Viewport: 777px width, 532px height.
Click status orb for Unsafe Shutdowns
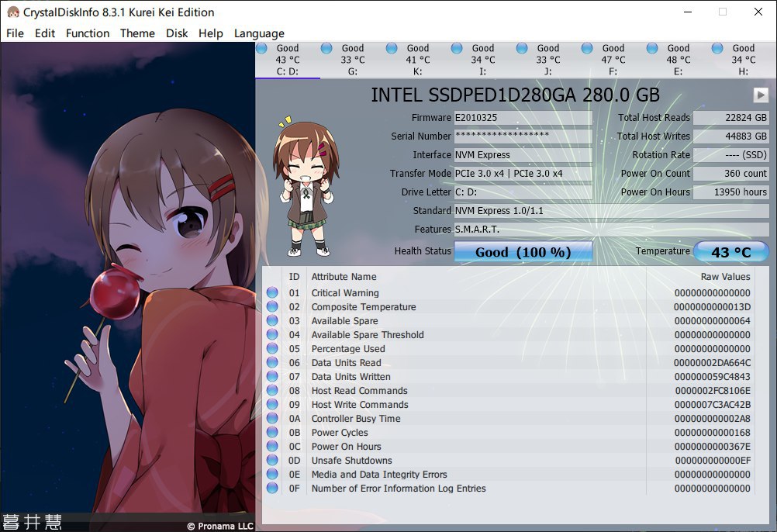pyautogui.click(x=272, y=460)
